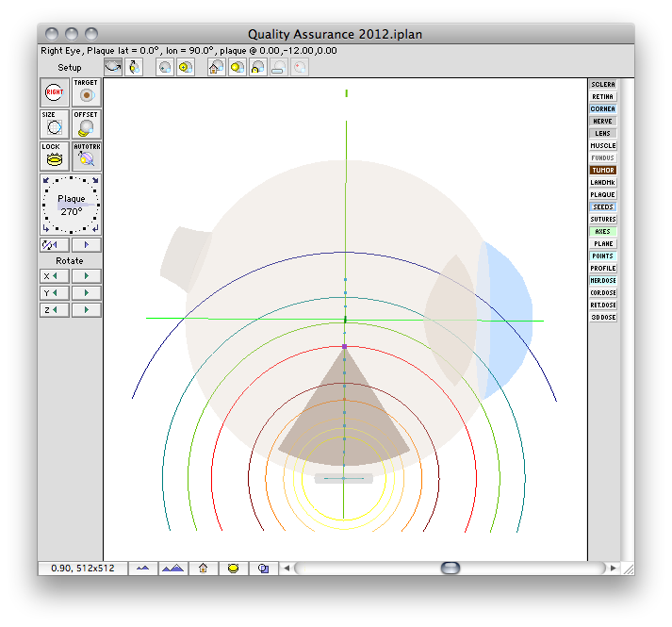Toggle LANDMK visibility
Screen dimensions: 672x627
point(603,183)
